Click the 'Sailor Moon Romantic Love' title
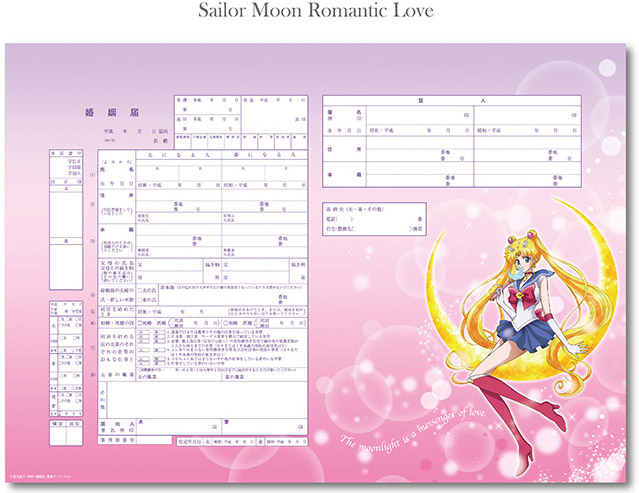Image resolution: width=639 pixels, height=493 pixels. (x=319, y=13)
